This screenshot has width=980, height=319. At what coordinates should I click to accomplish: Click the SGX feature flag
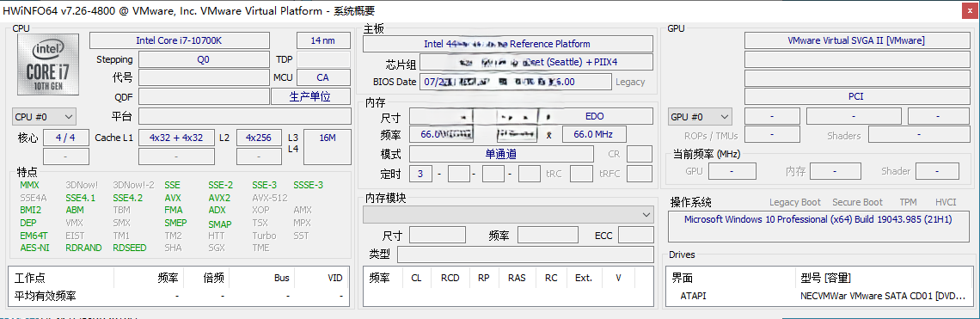pos(217,248)
